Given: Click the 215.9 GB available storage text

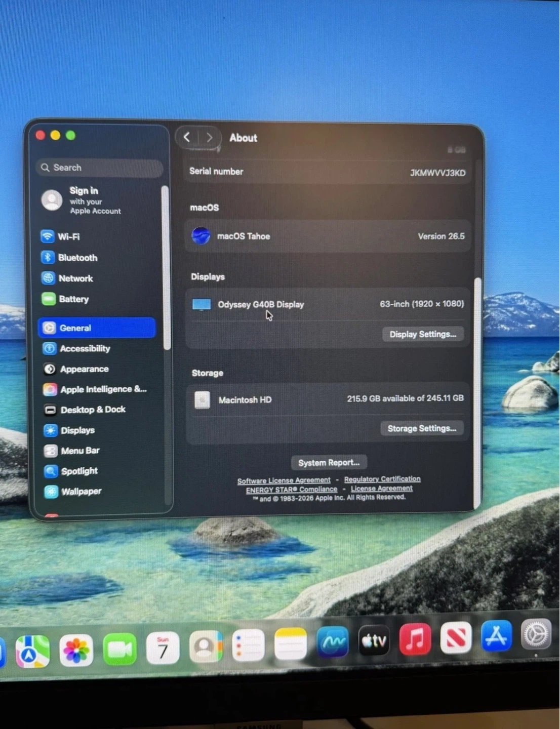Looking at the screenshot, I should pyautogui.click(x=405, y=398).
